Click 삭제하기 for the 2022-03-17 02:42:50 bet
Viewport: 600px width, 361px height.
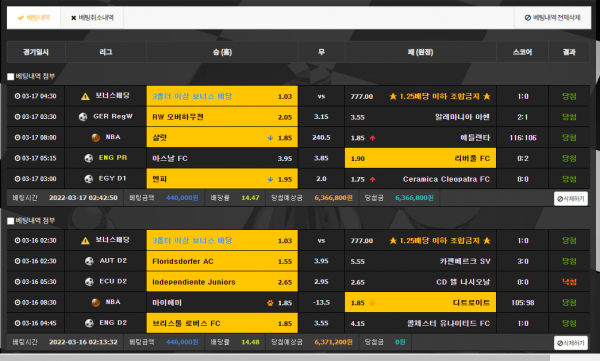tap(571, 199)
